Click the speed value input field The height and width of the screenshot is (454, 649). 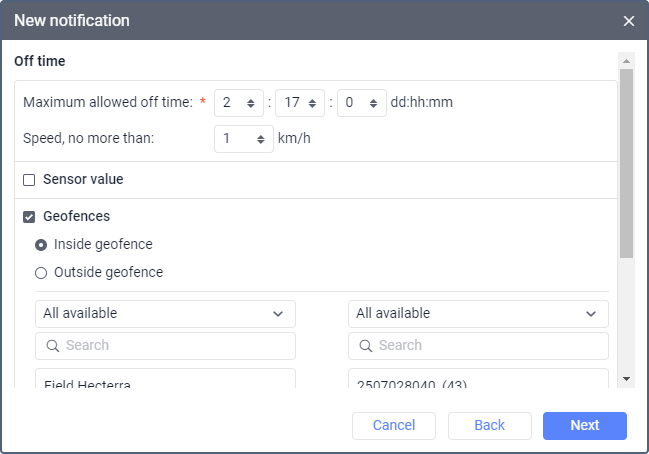tap(235, 139)
